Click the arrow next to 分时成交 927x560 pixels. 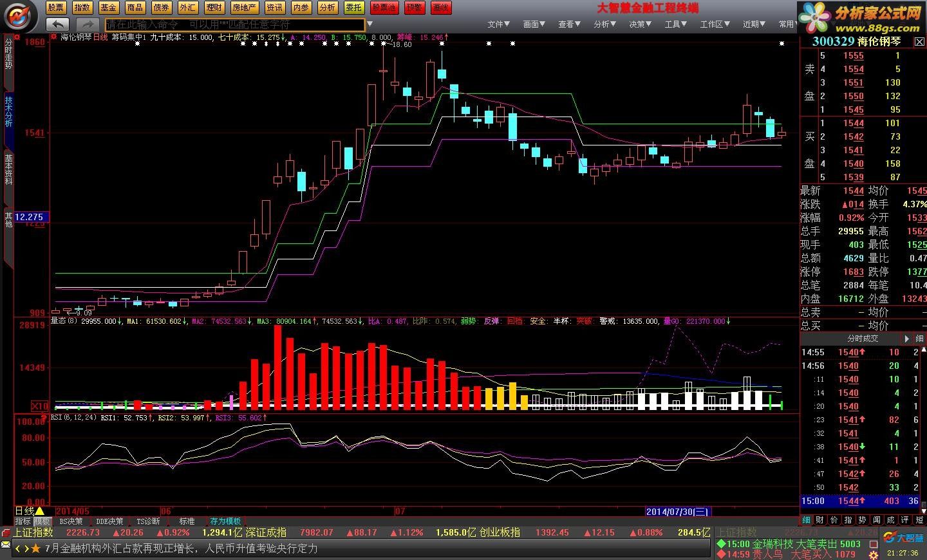pyautogui.click(x=907, y=339)
